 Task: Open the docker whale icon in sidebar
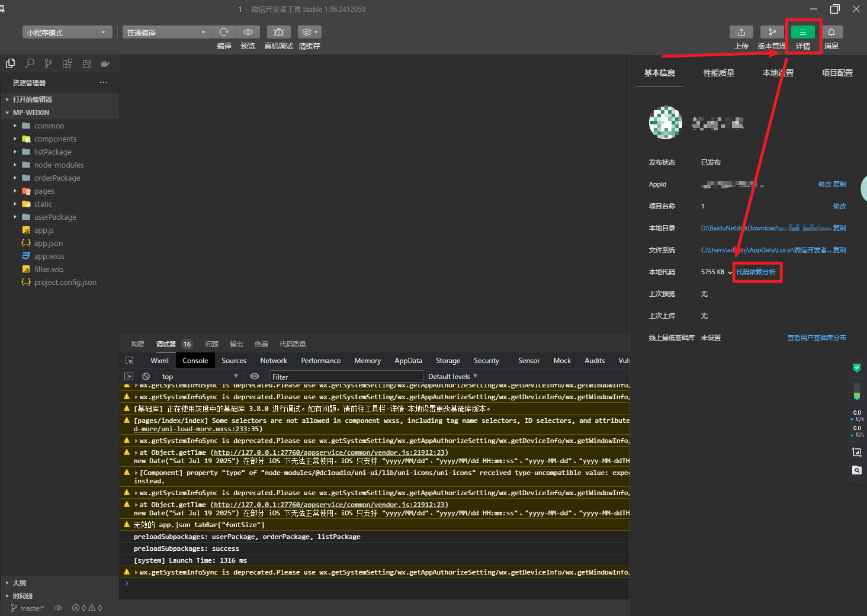tap(105, 63)
